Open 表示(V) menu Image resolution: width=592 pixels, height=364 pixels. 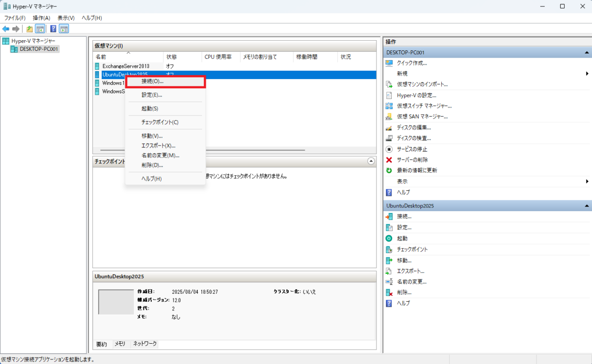point(66,18)
